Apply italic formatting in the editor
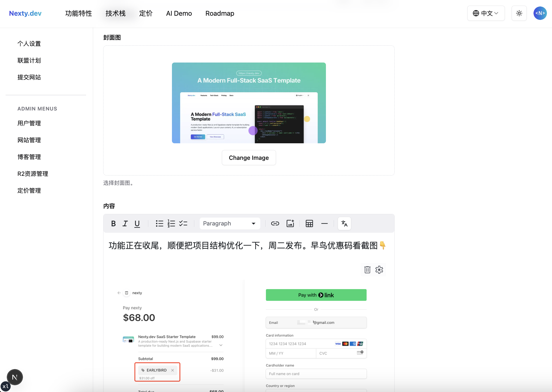Image resolution: width=552 pixels, height=392 pixels. (125, 223)
